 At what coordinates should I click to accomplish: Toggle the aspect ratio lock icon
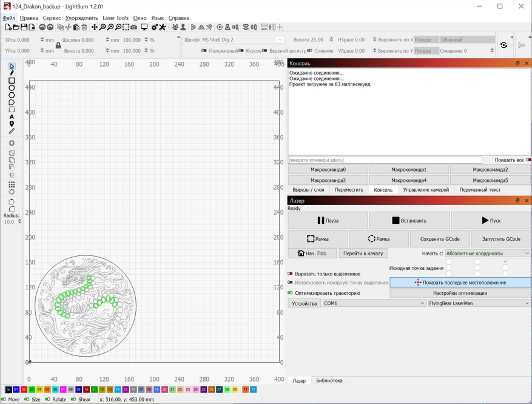(58, 45)
